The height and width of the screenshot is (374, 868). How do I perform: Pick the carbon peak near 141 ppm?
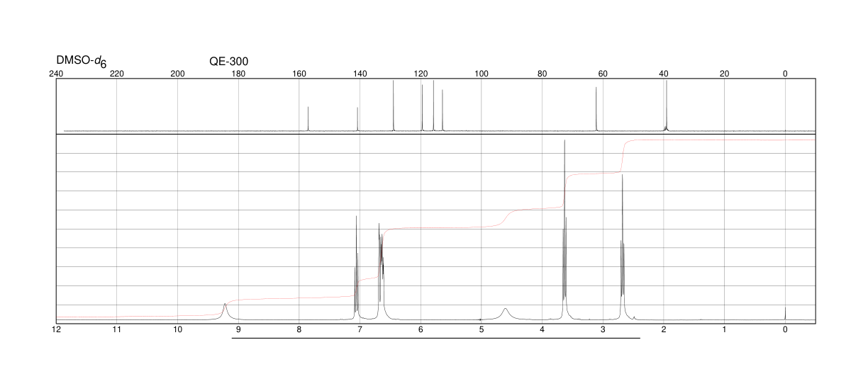pos(357,119)
